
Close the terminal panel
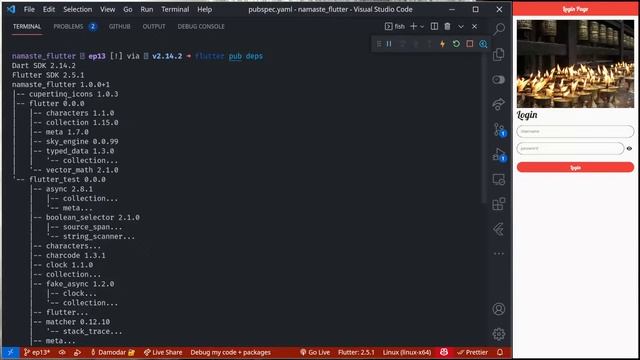(x=474, y=27)
